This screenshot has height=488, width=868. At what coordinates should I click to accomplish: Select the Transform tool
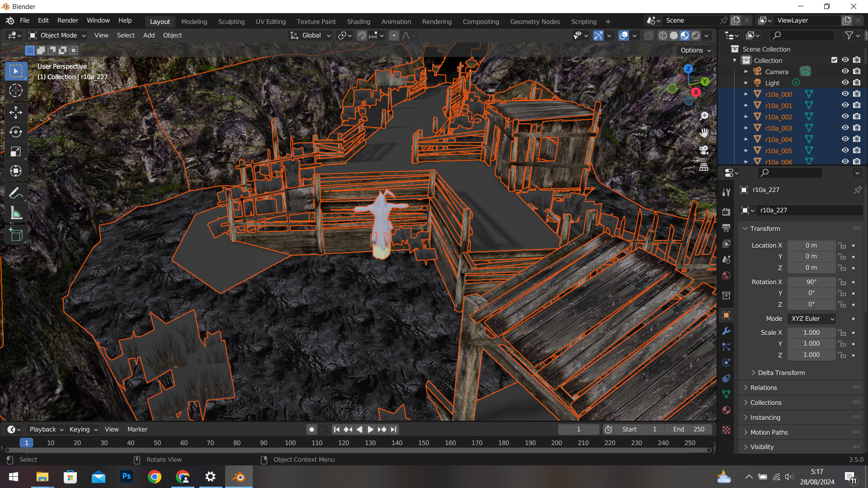16,171
